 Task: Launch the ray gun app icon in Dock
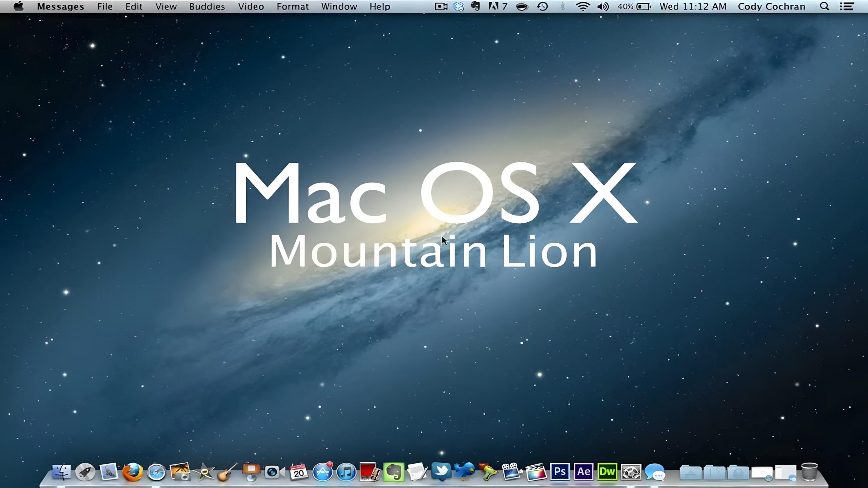[489, 472]
